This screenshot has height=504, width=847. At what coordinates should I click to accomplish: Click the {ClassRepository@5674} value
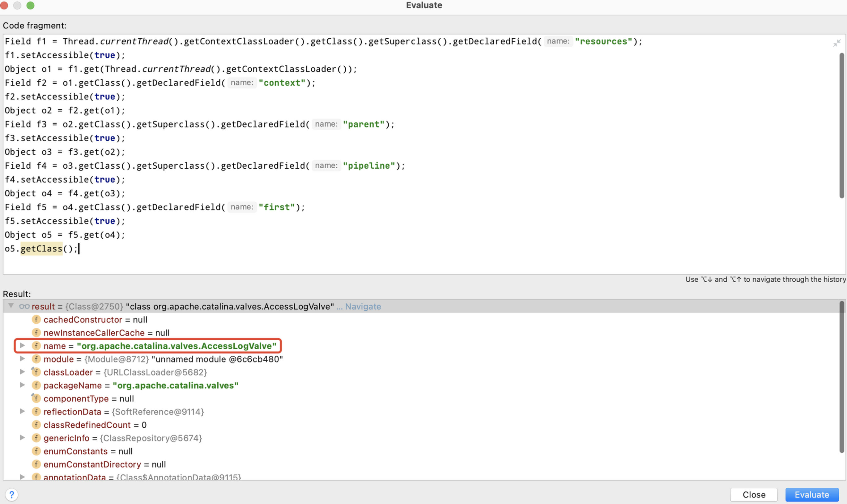tap(151, 438)
